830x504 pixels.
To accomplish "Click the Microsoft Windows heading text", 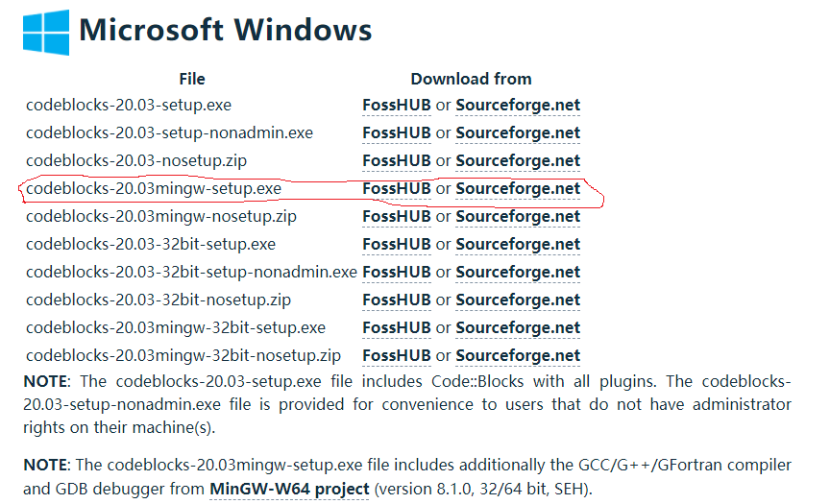I will tap(226, 30).
